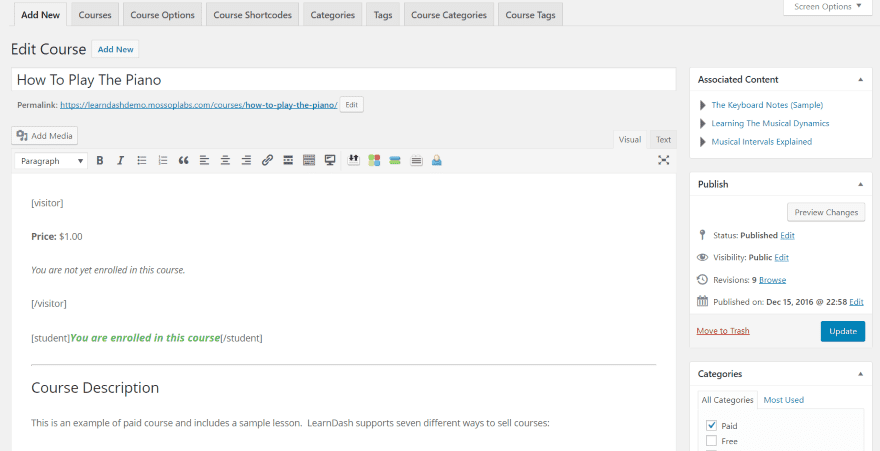Check the Free category checkbox
The width and height of the screenshot is (880, 451).
[712, 440]
